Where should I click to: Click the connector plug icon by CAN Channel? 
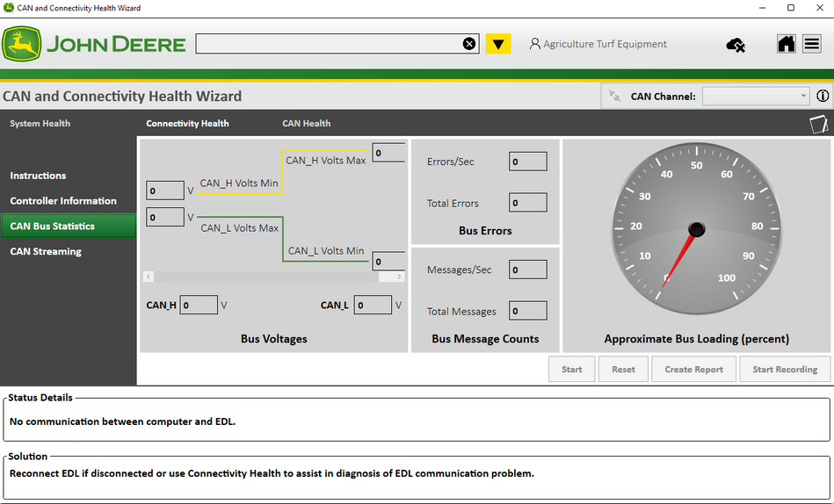(614, 97)
